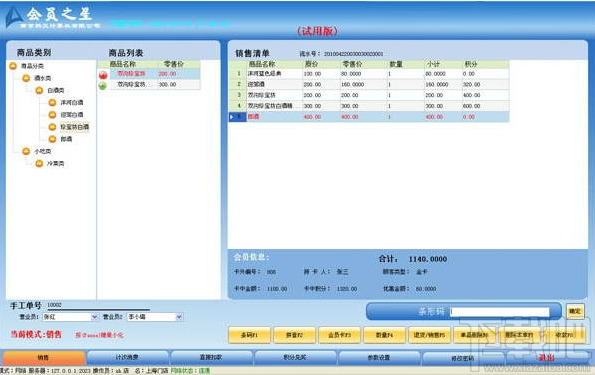The image size is (595, 375).
Task: Click the orange icon beside 白酒类
Action: click(39, 90)
